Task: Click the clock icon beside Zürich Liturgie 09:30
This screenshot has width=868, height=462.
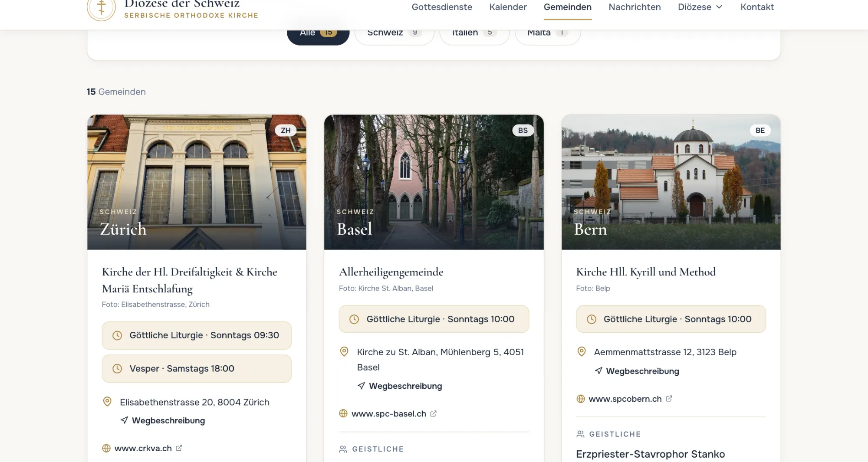Action: click(117, 335)
